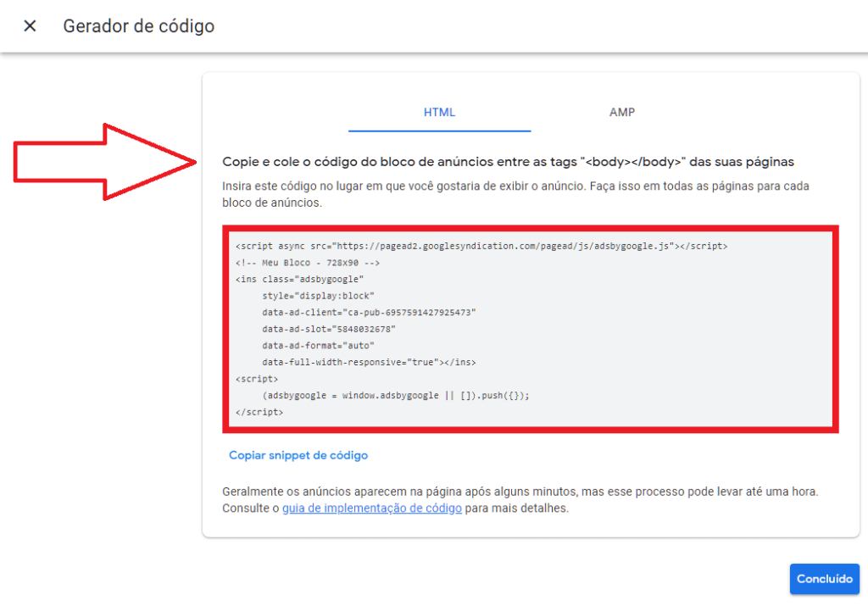This screenshot has width=868, height=606.
Task: Click Copiar snippet de código link
Action: coord(298,455)
